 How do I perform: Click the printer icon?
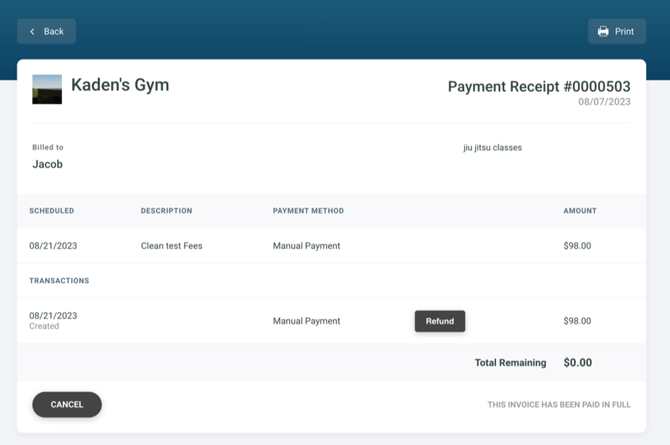point(603,32)
